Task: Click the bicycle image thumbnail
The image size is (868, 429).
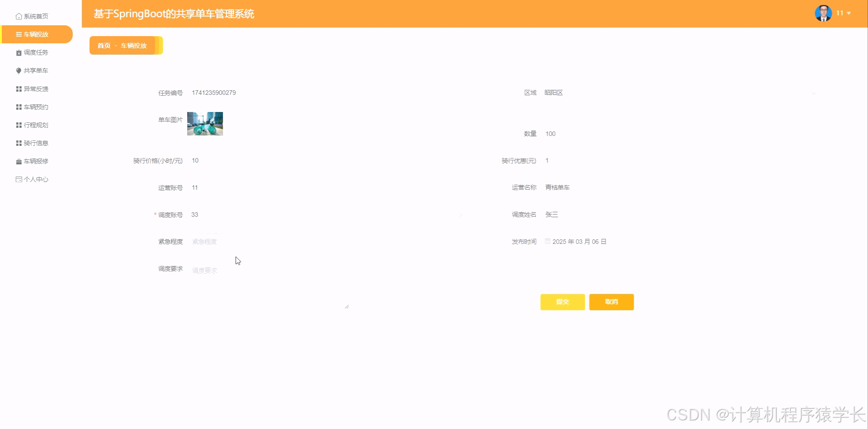Action: click(x=204, y=123)
